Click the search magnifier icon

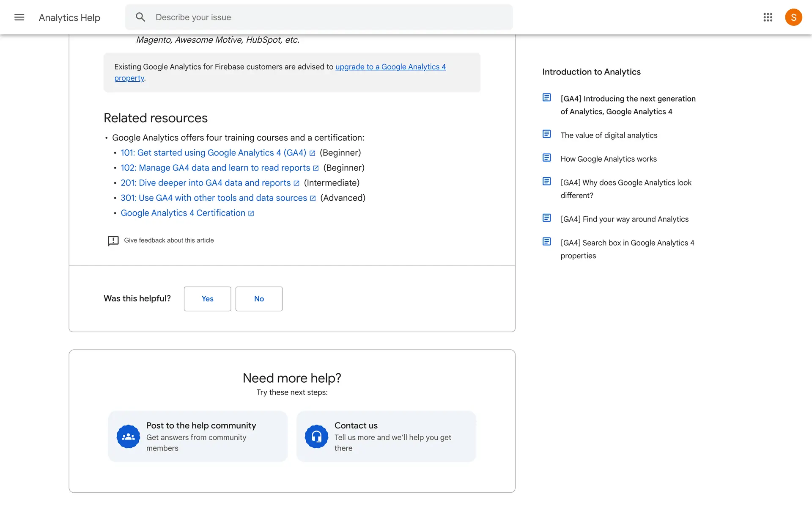[140, 17]
